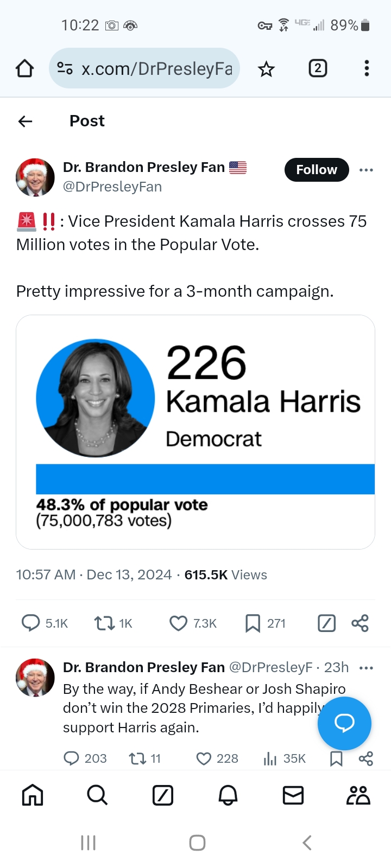Open Notifications bell in the bottom bar
The image size is (391, 868).
pyautogui.click(x=228, y=795)
